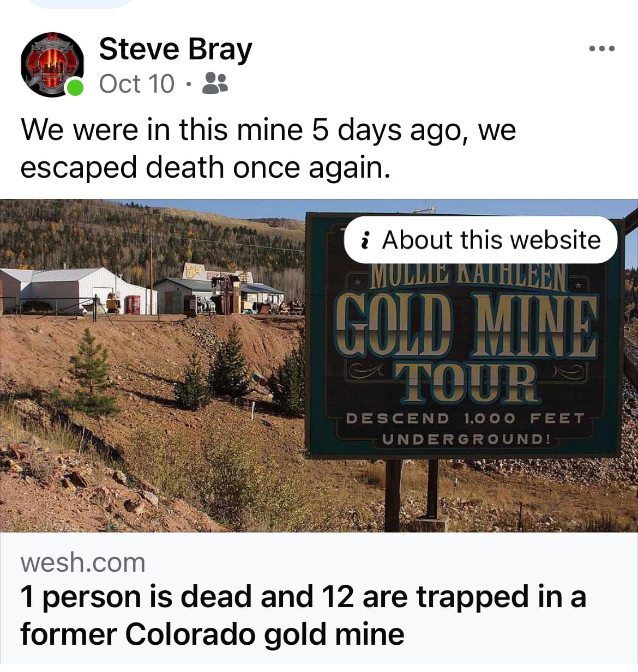Open the three-dot post options menu

pos(602,49)
